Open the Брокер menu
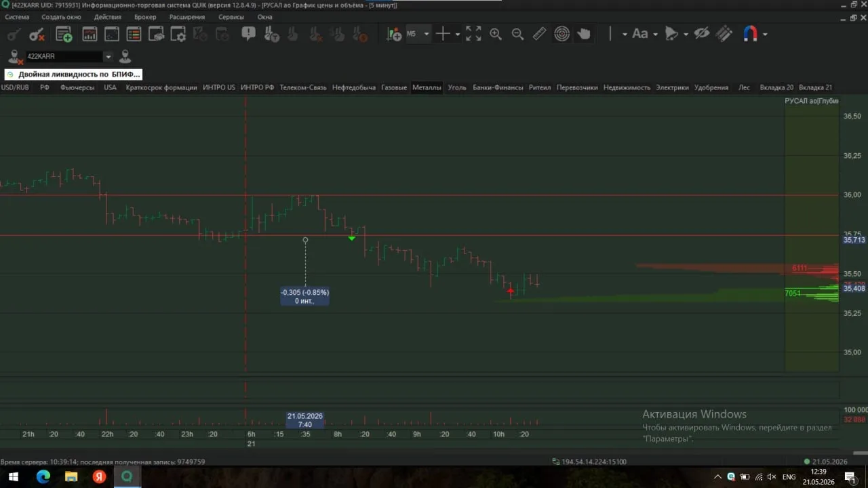The image size is (868, 488). (x=145, y=17)
